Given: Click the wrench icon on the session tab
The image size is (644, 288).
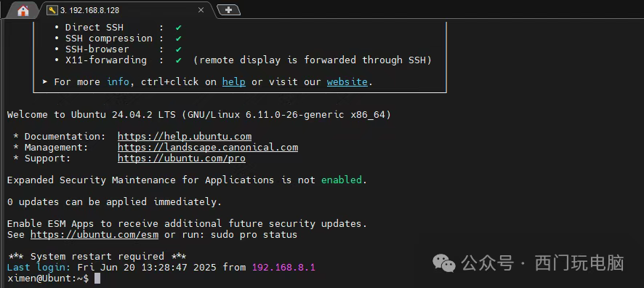Looking at the screenshot, I should point(52,10).
